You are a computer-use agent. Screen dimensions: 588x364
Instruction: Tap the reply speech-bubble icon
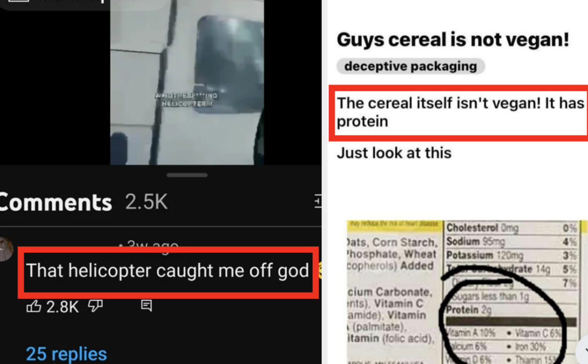[x=146, y=306]
